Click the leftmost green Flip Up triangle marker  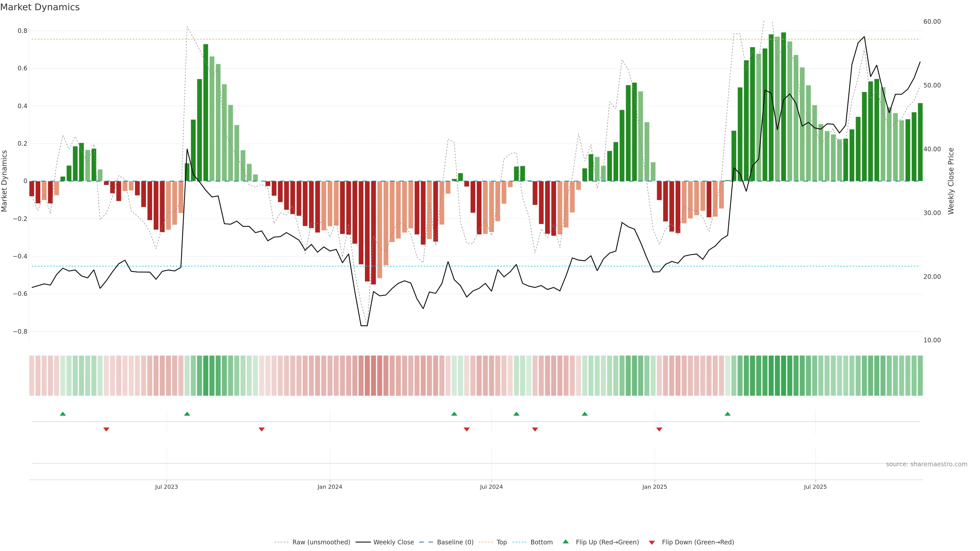coord(63,414)
